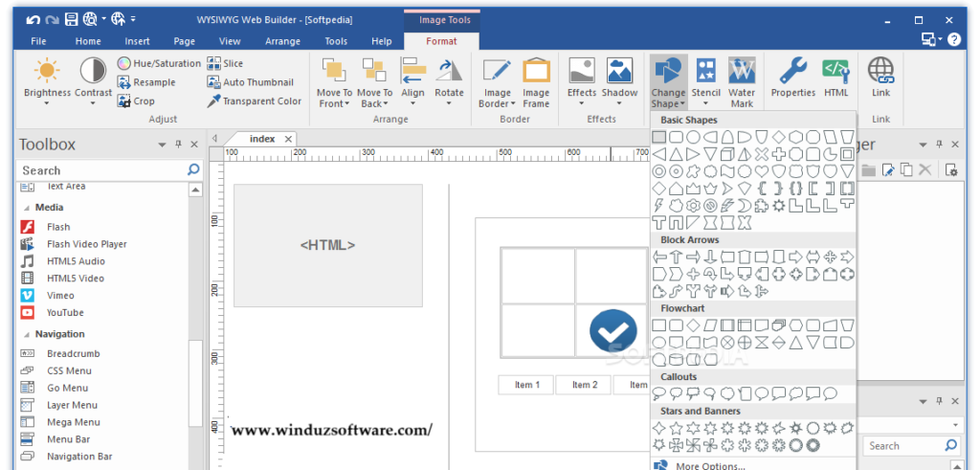Image resolution: width=980 pixels, height=470 pixels.
Task: Click the Hue/Saturation tool
Action: [x=159, y=63]
